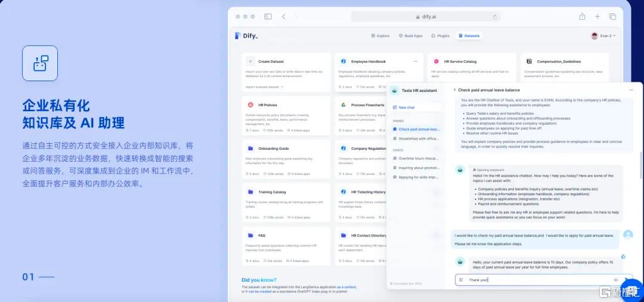Follow the 'as a context' link
The height and width of the screenshot is (302, 644).
click(346, 287)
